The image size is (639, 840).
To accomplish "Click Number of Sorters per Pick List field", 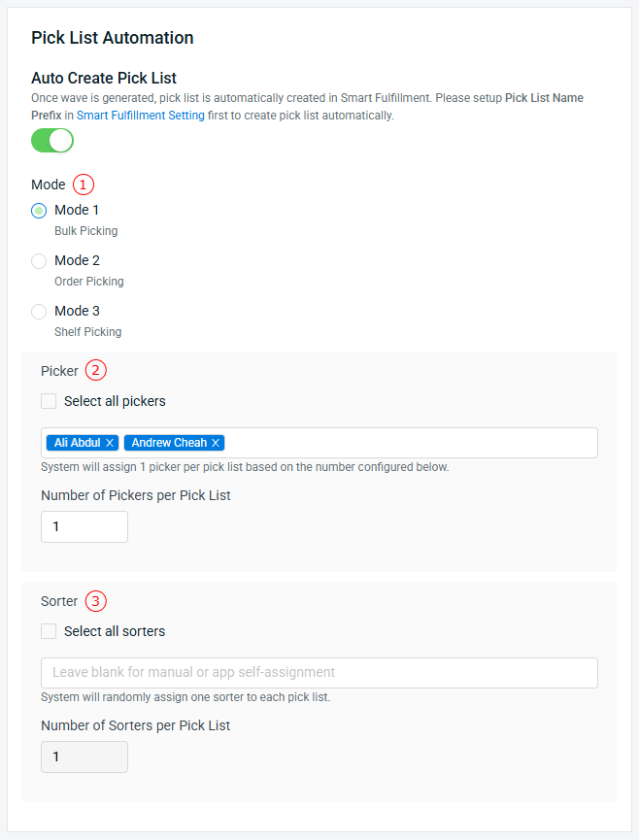I will tap(84, 756).
